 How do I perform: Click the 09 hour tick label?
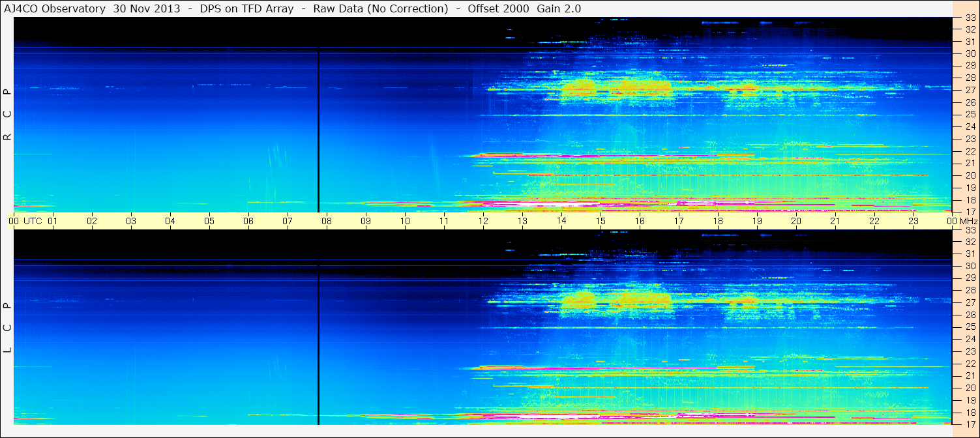pyautogui.click(x=366, y=221)
